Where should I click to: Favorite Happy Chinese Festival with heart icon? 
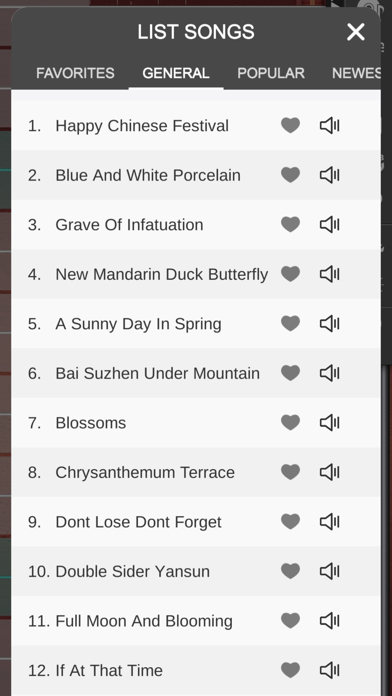tap(290, 126)
